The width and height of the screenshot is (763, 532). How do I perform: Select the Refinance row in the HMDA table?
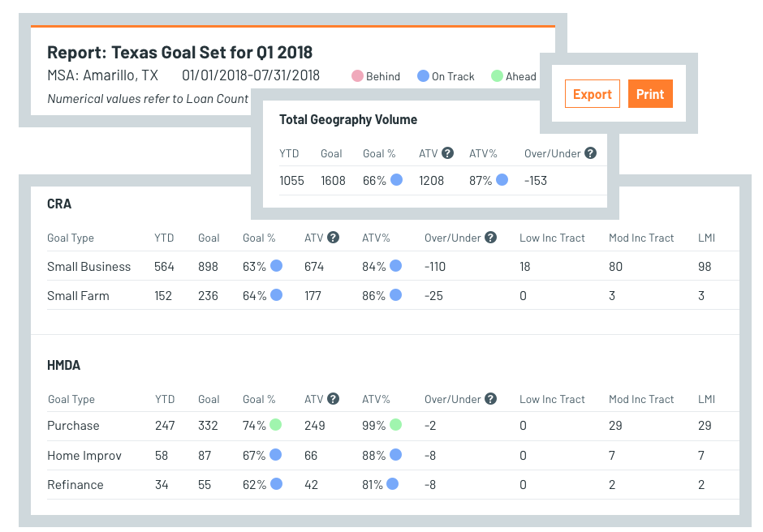coord(75,484)
